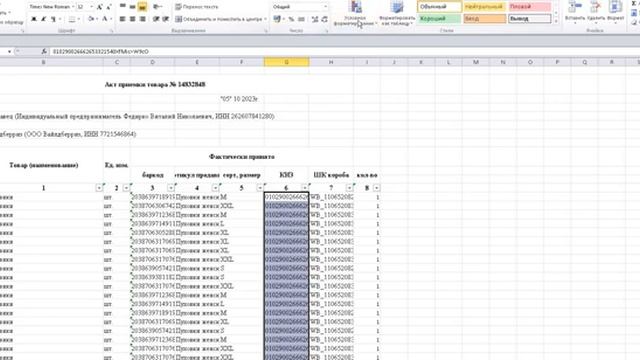
Task: Apply Плохой cell style
Action: 529,7
